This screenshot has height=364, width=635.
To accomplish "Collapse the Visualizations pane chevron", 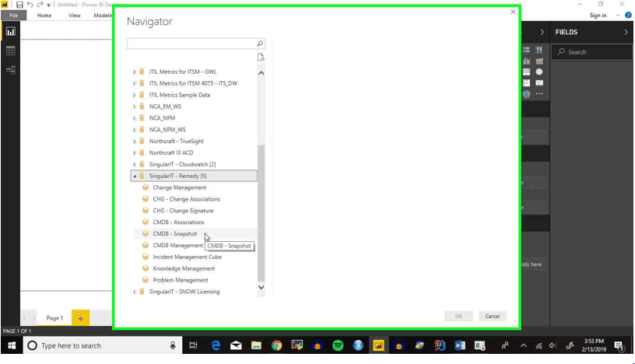I will click(542, 32).
